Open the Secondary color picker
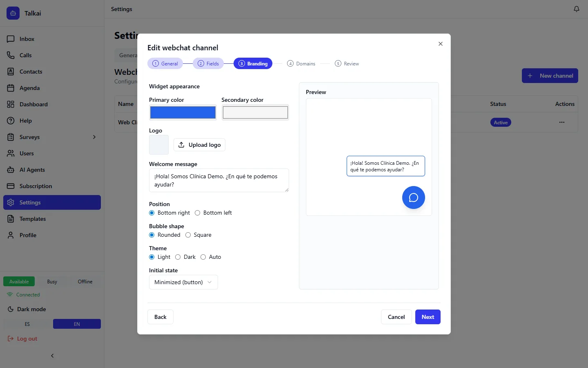This screenshot has width=588, height=368. click(255, 112)
